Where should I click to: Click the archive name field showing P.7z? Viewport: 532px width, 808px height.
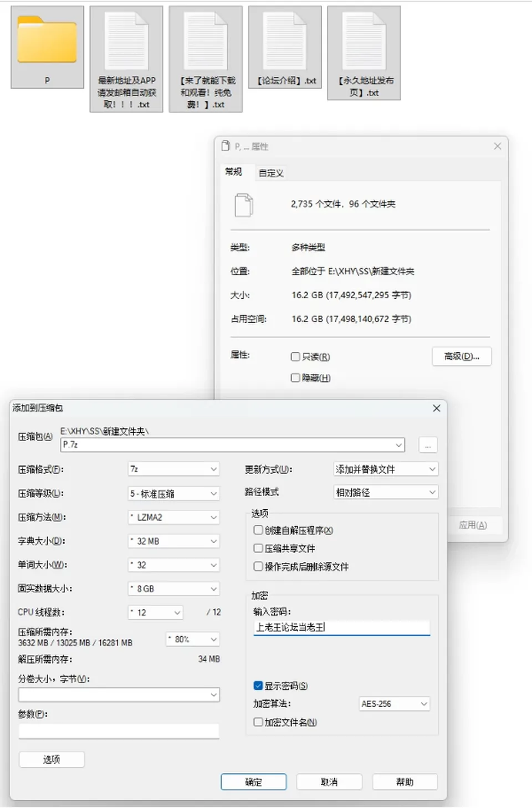[x=233, y=444]
